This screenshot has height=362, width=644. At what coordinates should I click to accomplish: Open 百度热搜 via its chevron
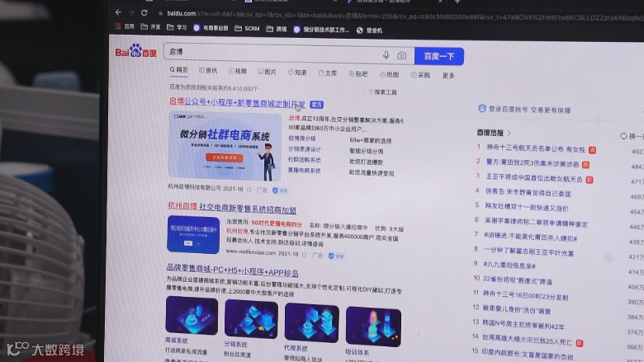[x=509, y=133]
